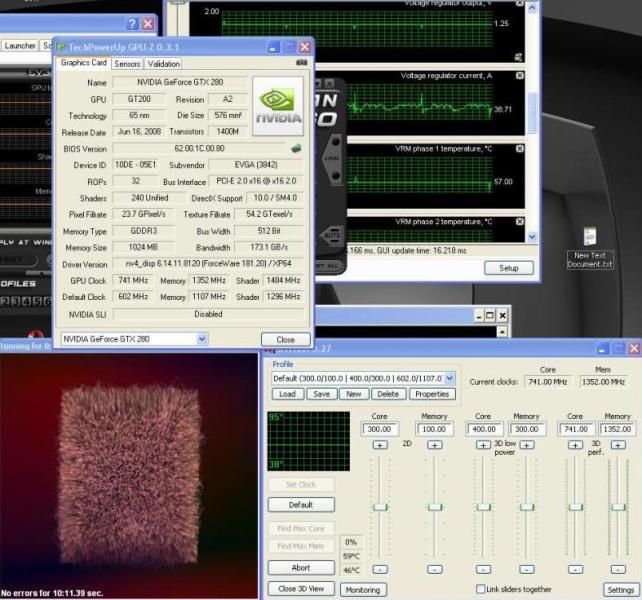The width and height of the screenshot is (642, 600).
Task: Increase 2D Core clock with plus button
Action: 380,445
